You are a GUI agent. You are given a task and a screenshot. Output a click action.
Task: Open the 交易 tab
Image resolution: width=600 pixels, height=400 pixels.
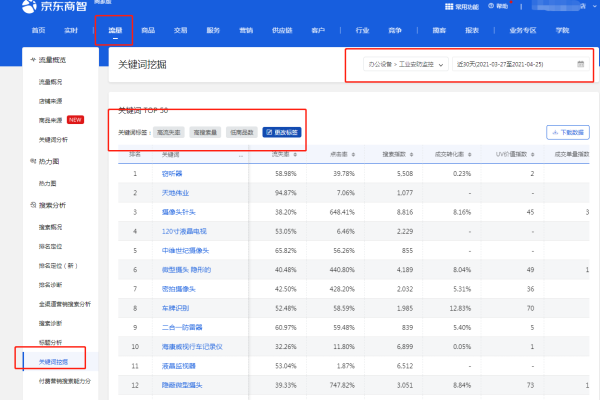181,30
